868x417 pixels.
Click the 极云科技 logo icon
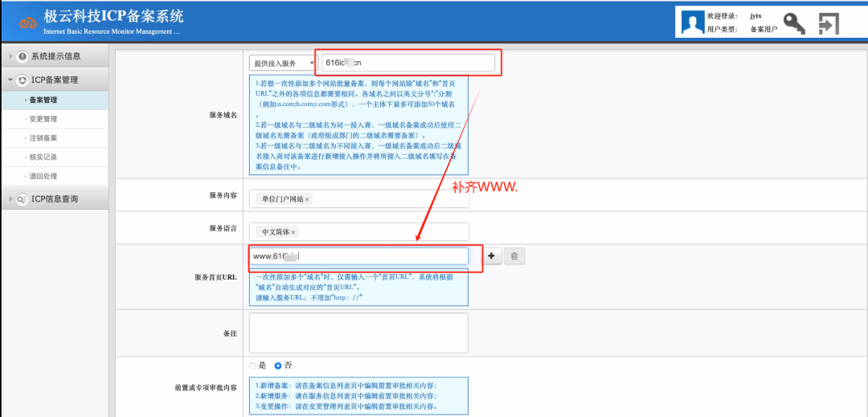[28, 22]
